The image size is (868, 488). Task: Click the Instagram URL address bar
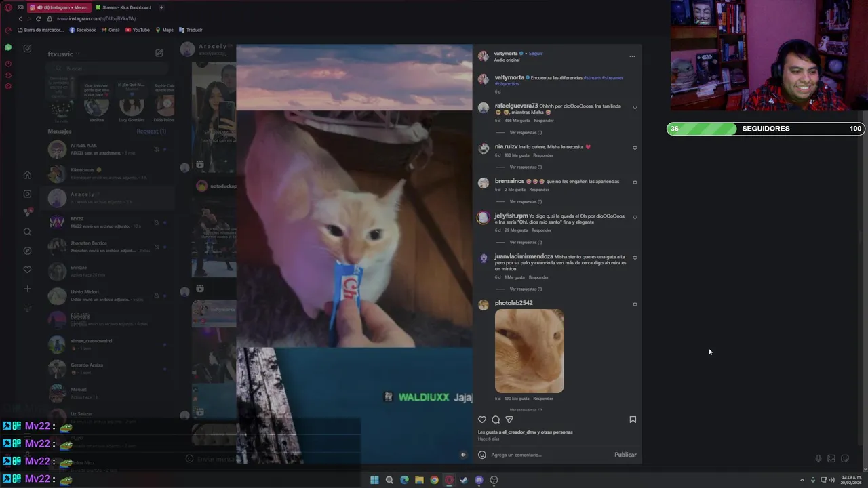coord(96,19)
